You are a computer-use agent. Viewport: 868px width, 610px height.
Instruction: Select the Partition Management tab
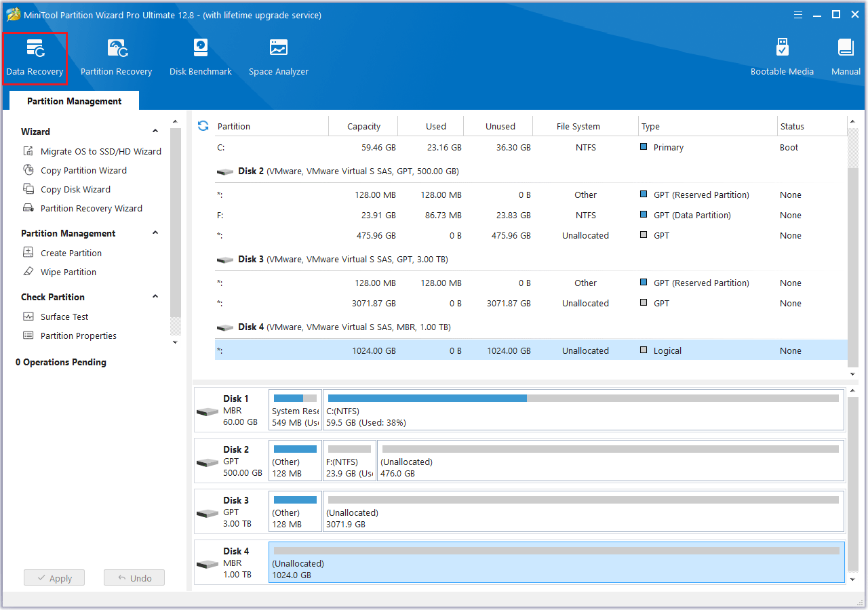pos(75,101)
